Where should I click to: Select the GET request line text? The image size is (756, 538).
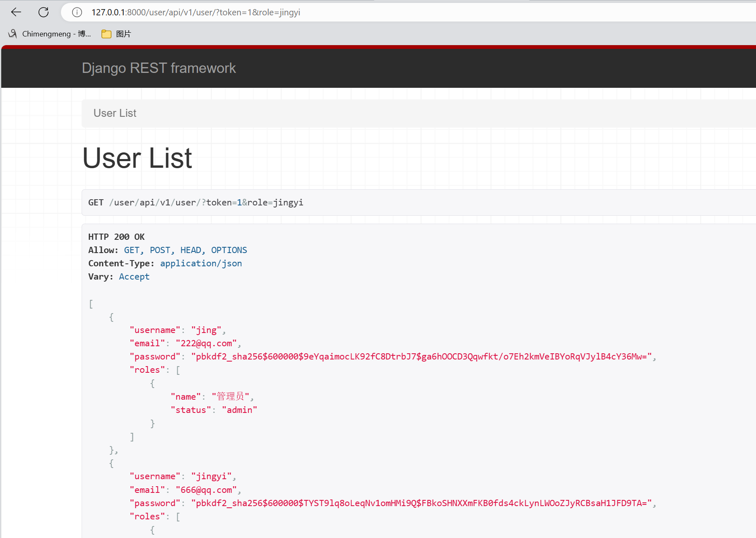[x=196, y=203]
